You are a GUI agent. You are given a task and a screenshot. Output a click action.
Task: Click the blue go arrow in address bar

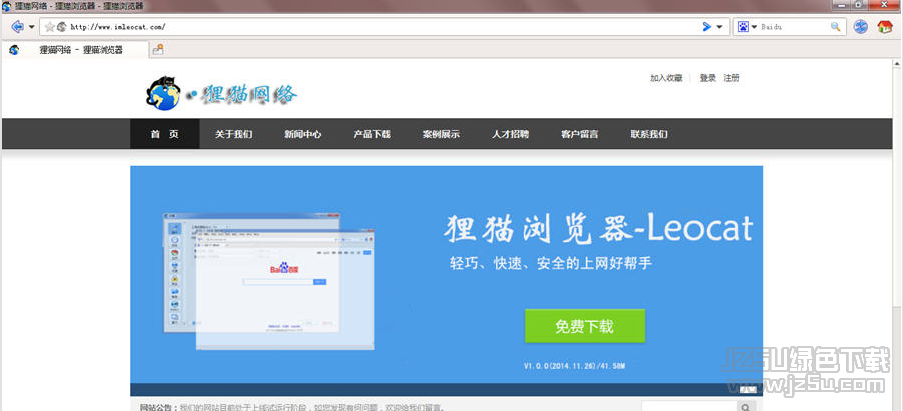[707, 26]
